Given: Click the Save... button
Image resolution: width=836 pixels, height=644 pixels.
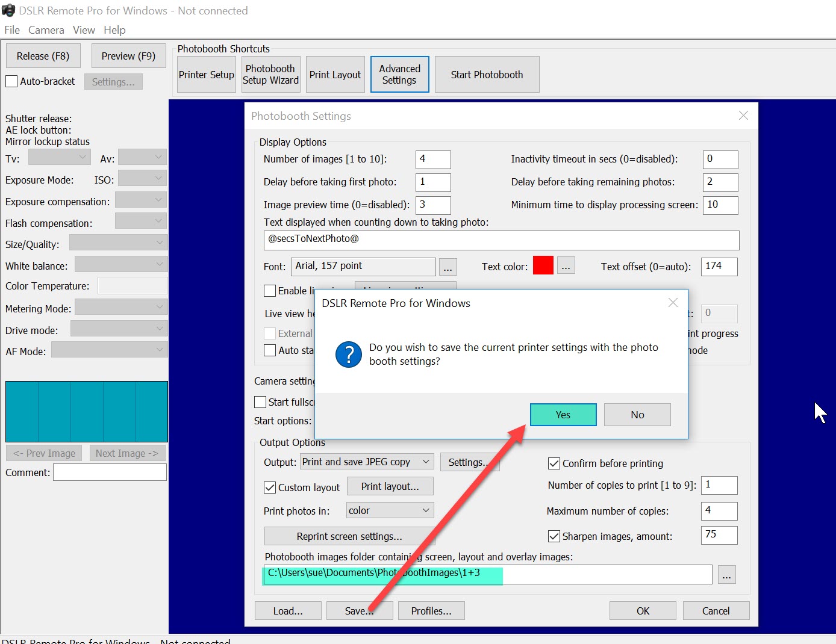Looking at the screenshot, I should coord(360,611).
